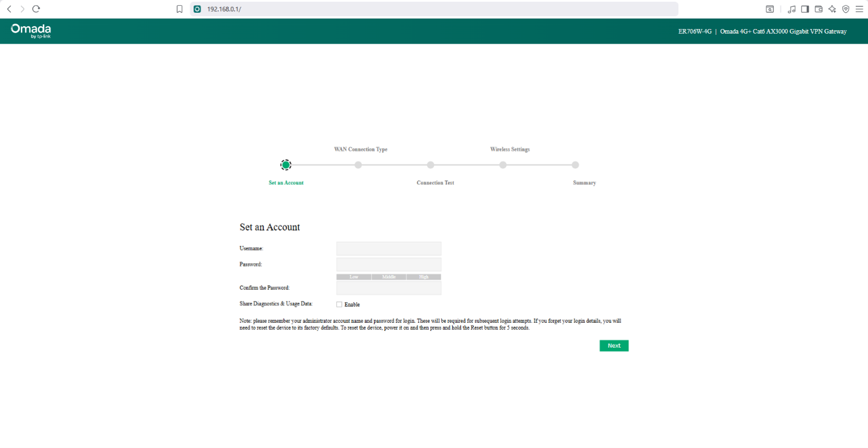
Task: Click the Summary step dot
Action: click(x=575, y=165)
